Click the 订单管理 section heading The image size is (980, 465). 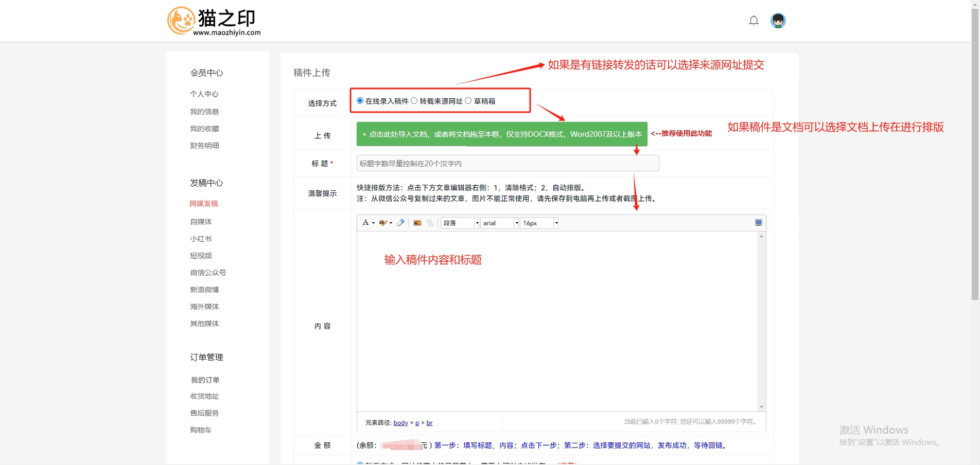point(206,357)
